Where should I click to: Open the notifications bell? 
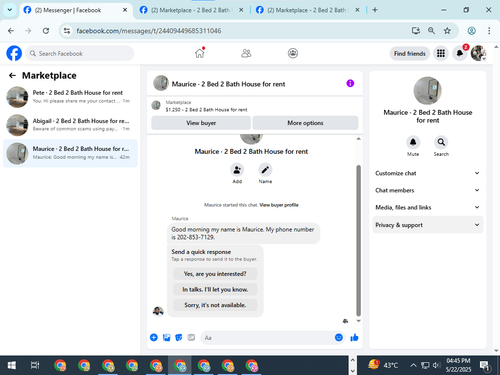(460, 53)
